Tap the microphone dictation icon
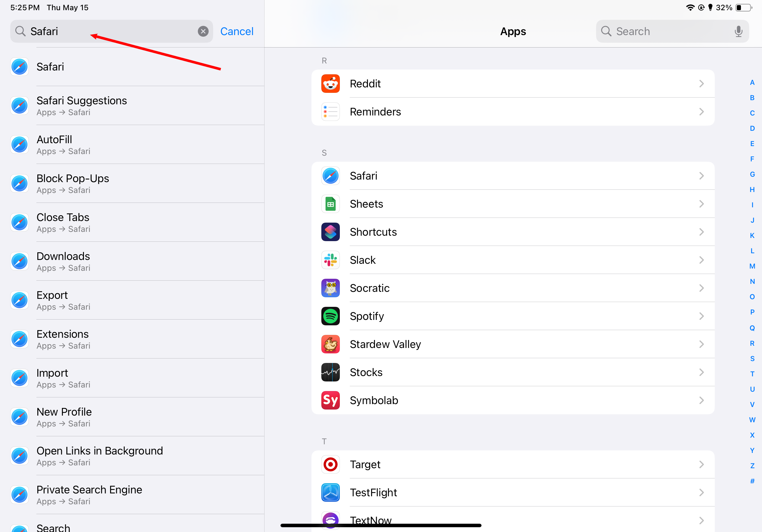The image size is (762, 532). tap(738, 31)
